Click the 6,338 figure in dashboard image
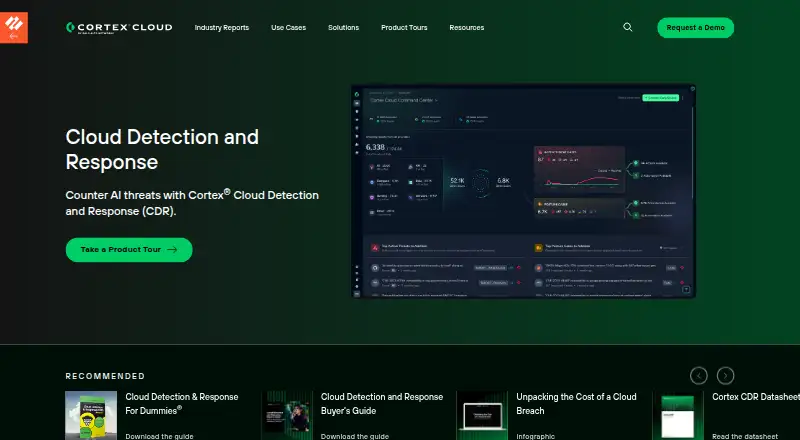This screenshot has width=800, height=440. tap(375, 147)
